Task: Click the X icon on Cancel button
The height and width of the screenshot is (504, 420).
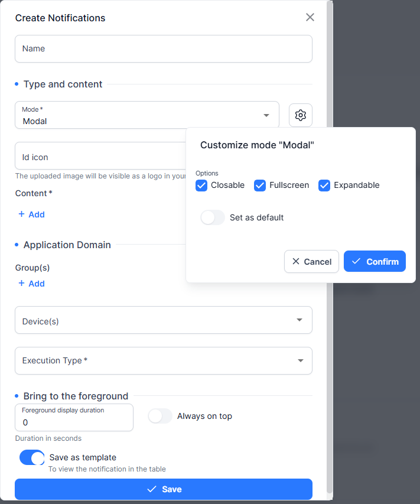Action: click(296, 261)
